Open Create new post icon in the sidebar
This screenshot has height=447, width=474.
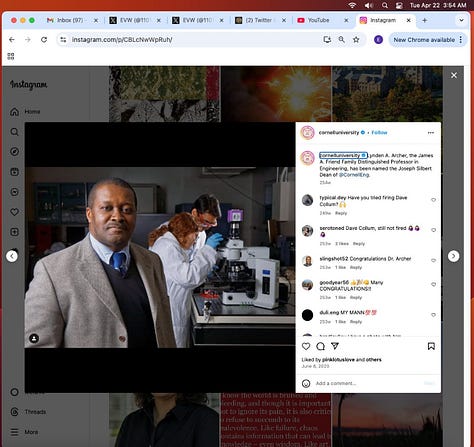pyautogui.click(x=14, y=232)
